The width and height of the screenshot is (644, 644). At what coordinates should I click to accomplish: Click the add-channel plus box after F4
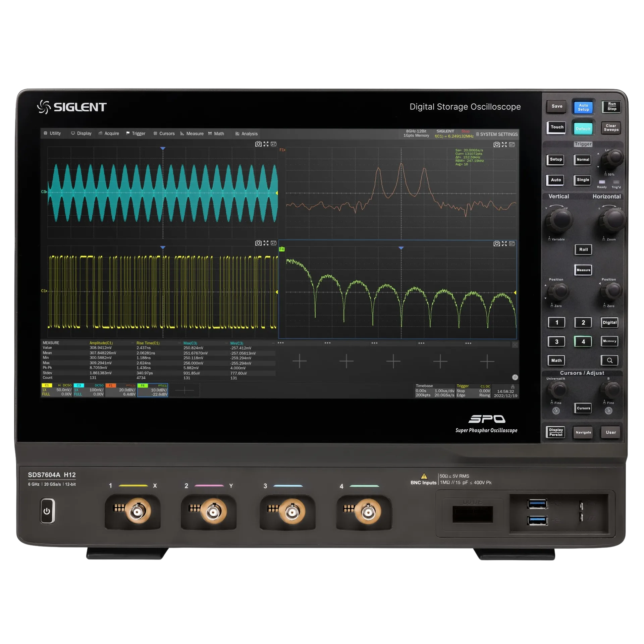click(184, 390)
